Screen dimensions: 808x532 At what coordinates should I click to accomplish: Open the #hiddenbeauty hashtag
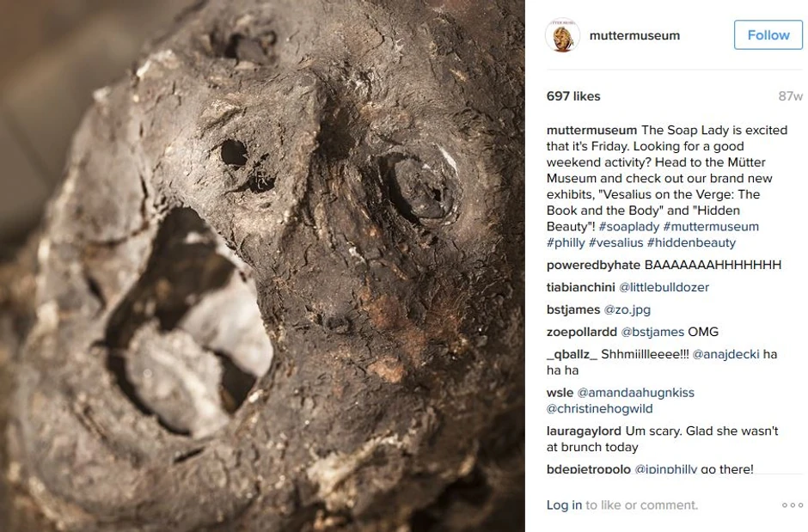coord(692,242)
